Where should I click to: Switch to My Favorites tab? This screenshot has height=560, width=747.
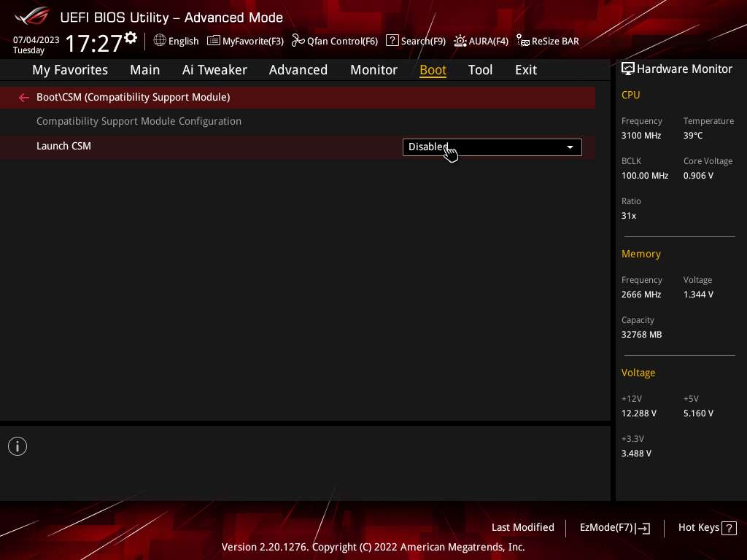(70, 70)
